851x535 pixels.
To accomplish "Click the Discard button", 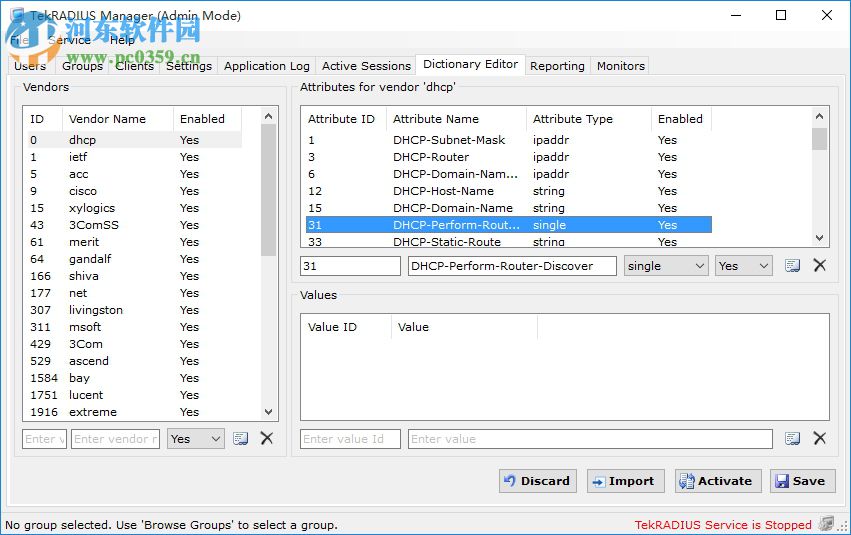I will point(538,481).
